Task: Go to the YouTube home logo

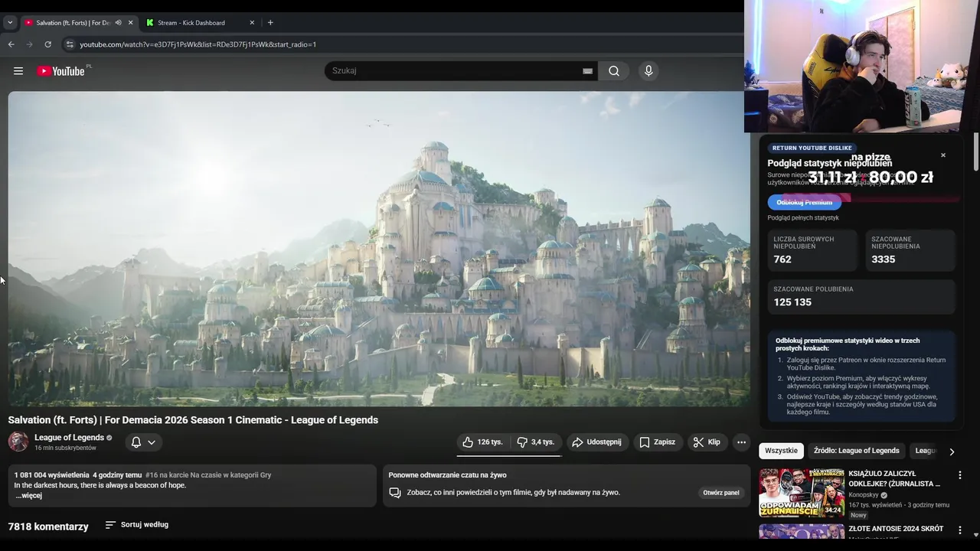Action: tap(60, 71)
